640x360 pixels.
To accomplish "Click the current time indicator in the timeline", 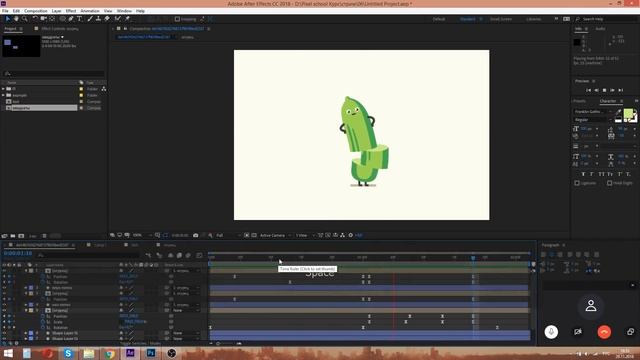I will [473, 258].
